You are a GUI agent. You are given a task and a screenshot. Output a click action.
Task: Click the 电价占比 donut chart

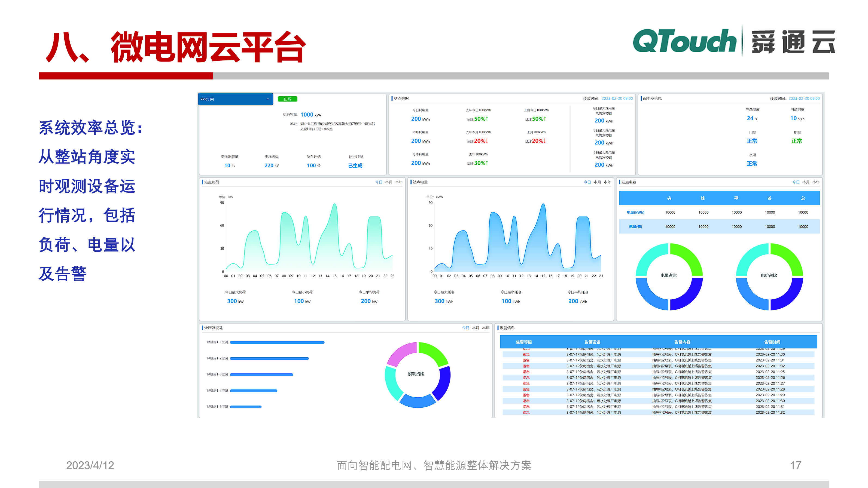coord(770,275)
